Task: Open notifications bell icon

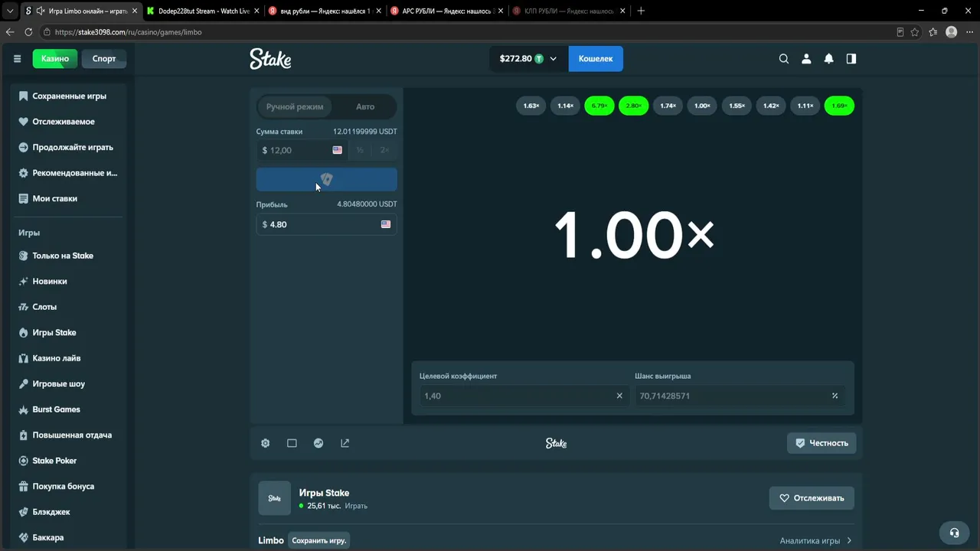Action: (828, 59)
